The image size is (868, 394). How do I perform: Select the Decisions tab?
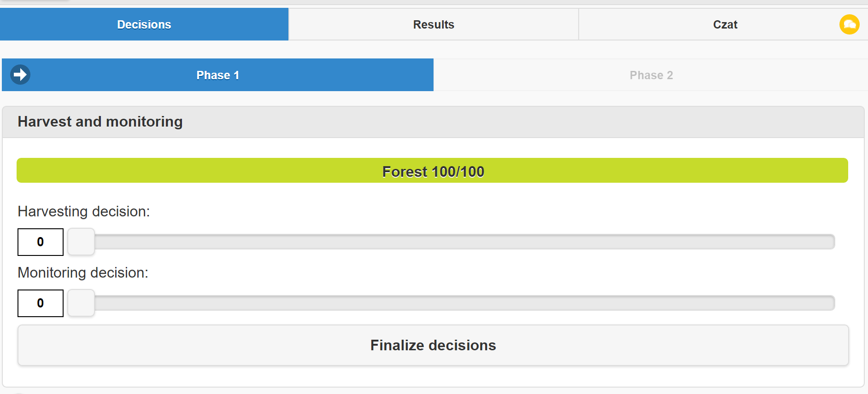(143, 24)
